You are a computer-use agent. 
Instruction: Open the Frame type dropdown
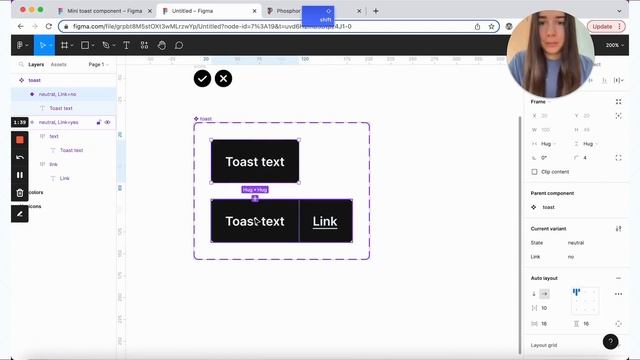click(541, 102)
